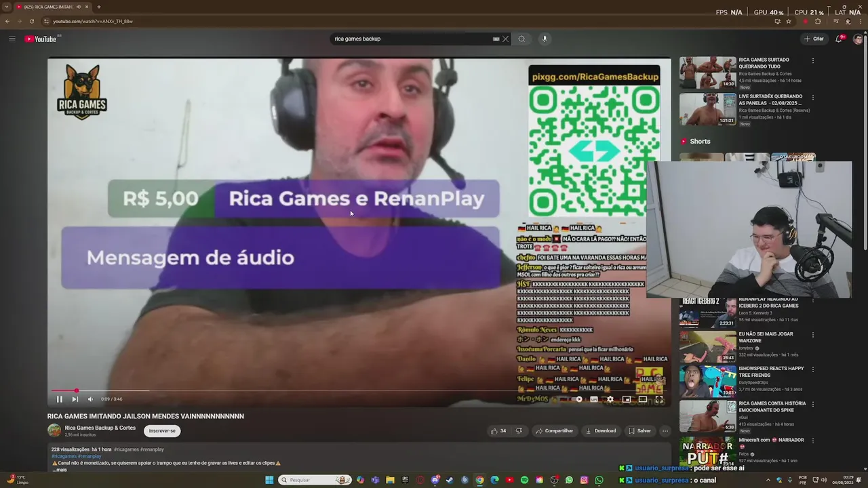868x488 pixels.
Task: Open the channel avatar below the video
Action: (54, 430)
